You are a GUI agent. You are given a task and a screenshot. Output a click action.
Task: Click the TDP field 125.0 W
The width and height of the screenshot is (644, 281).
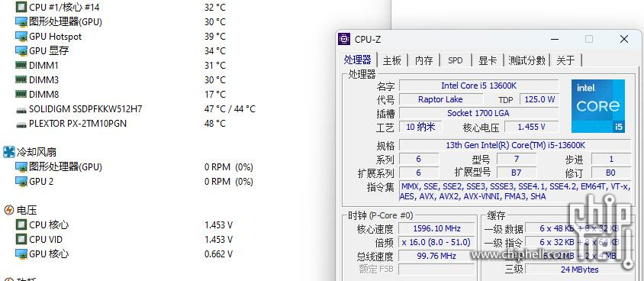coord(539,99)
